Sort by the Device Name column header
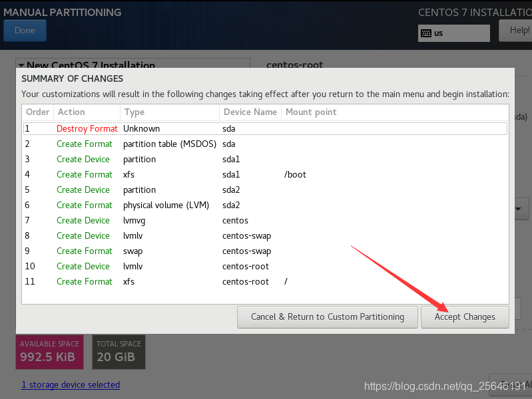Screen dimensions: 532x399 (250, 112)
